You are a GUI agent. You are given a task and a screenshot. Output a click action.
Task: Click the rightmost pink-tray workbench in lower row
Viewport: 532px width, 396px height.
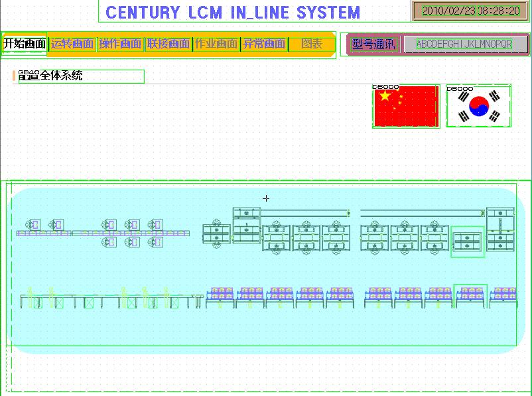[503, 298]
